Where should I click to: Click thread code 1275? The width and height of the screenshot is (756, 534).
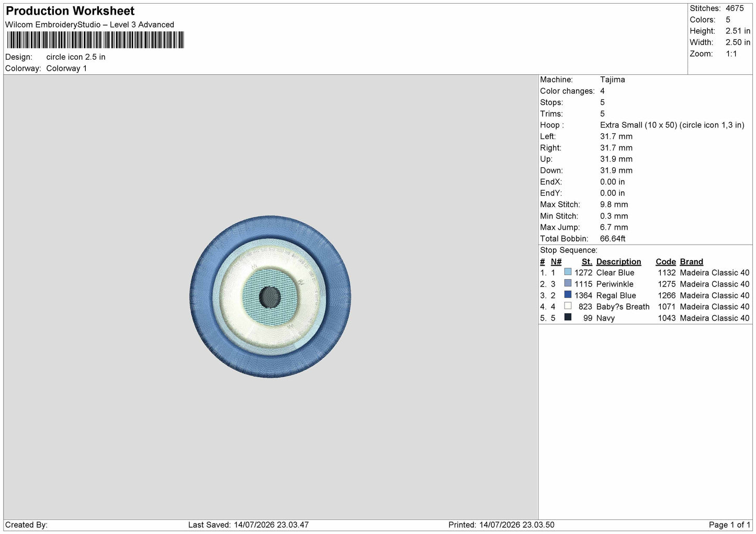(667, 284)
